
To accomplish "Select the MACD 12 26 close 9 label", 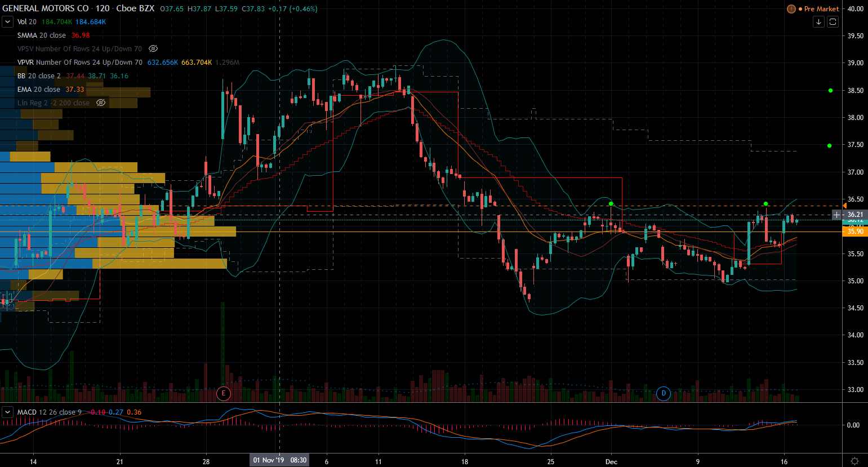I will [50, 412].
